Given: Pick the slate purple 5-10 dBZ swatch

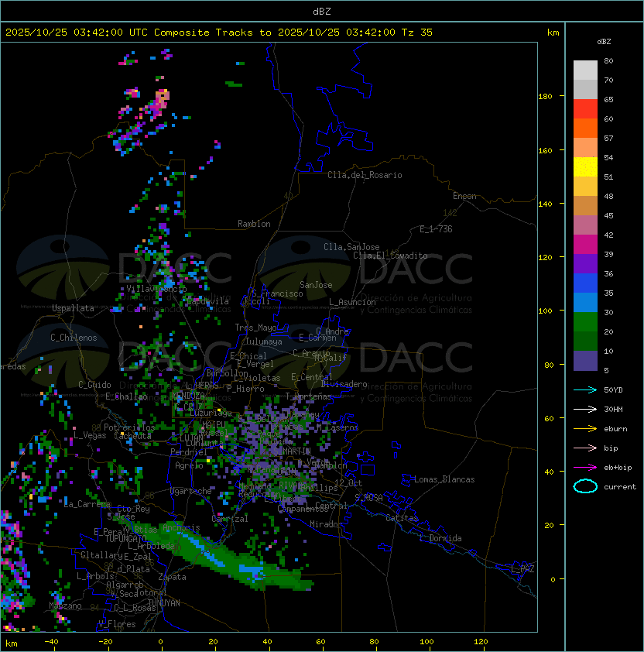Looking at the screenshot, I should (585, 361).
